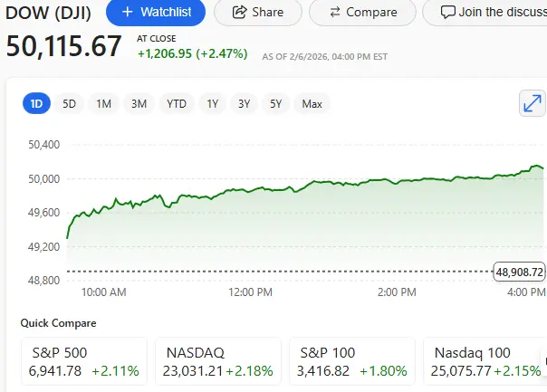547x392 pixels.
Task: Open the Nasdaq 100 quick compare card
Action: (485, 362)
